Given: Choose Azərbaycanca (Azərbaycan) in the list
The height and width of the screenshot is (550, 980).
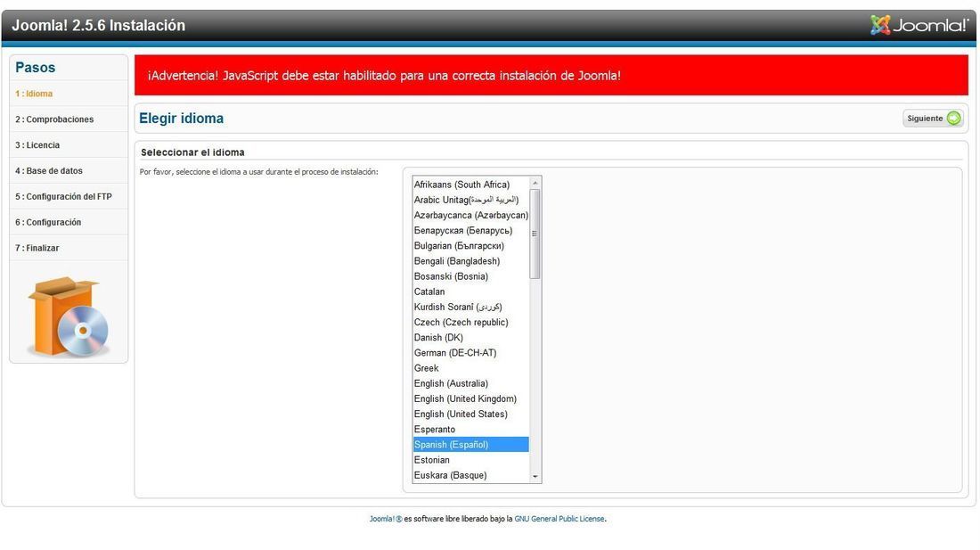Looking at the screenshot, I should click(471, 215).
